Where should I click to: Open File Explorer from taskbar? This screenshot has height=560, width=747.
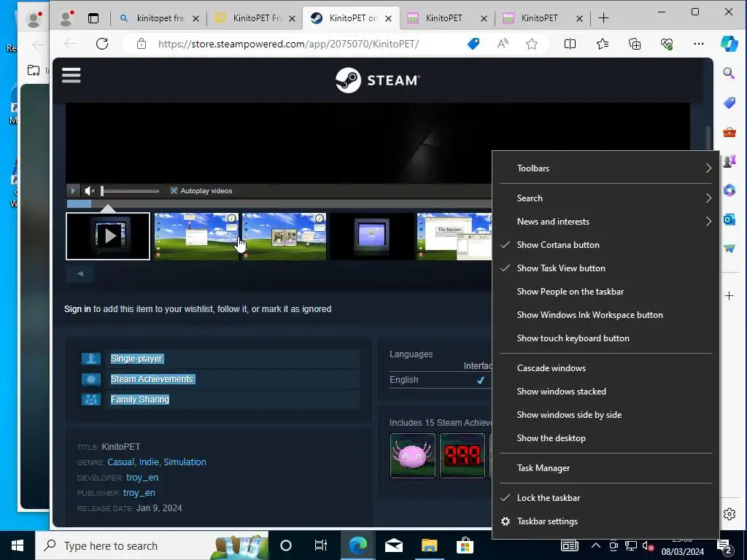tap(429, 545)
